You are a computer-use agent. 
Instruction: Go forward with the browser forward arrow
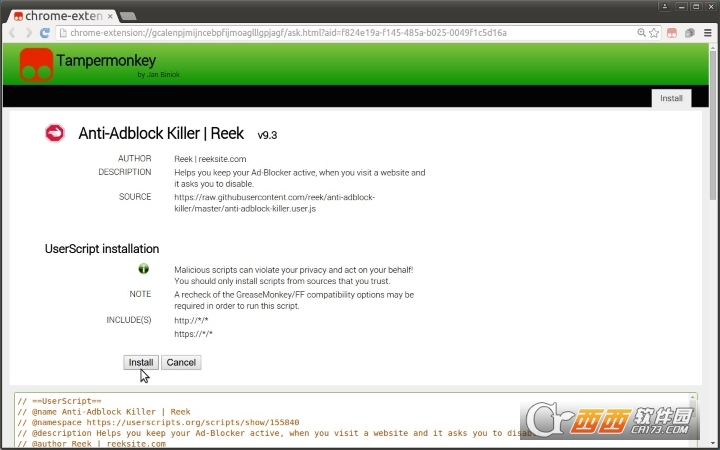click(x=28, y=33)
